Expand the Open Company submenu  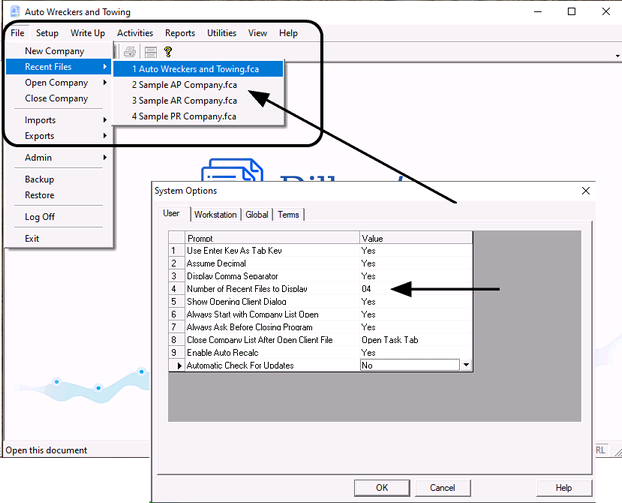(60, 83)
